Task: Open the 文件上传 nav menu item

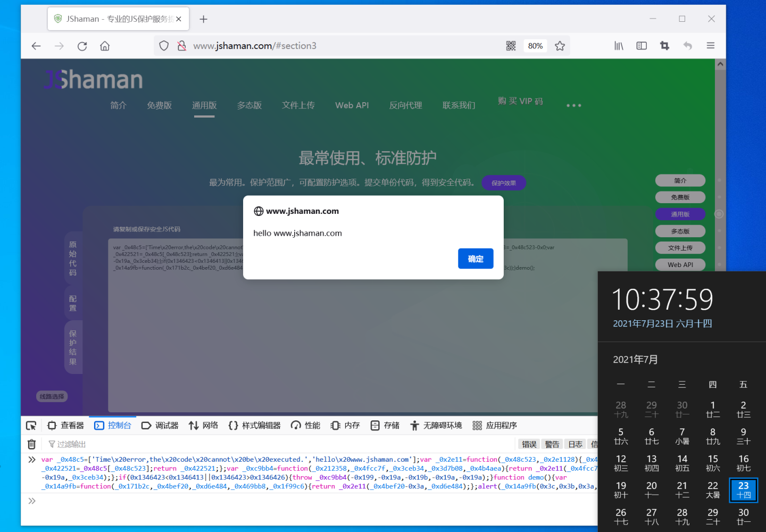Action: tap(298, 105)
